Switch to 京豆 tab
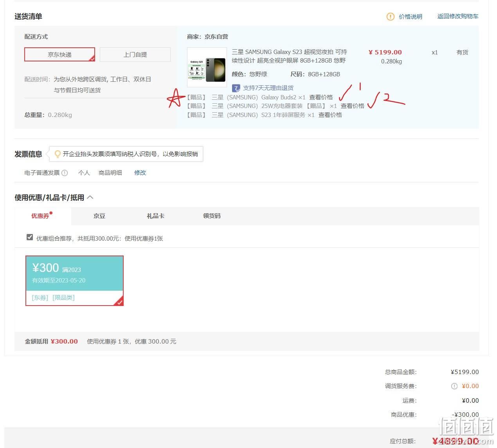497x448 pixels. (99, 216)
